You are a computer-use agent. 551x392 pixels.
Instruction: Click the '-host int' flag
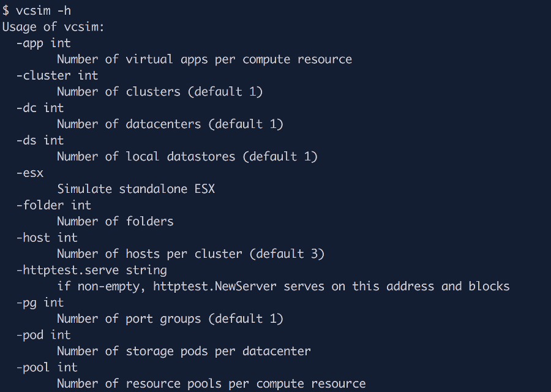[47, 238]
